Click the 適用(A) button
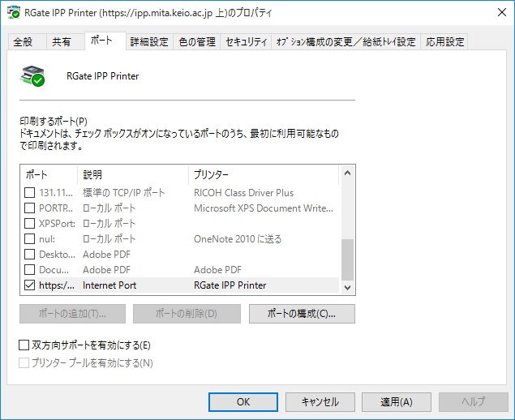515x420 pixels. point(397,402)
